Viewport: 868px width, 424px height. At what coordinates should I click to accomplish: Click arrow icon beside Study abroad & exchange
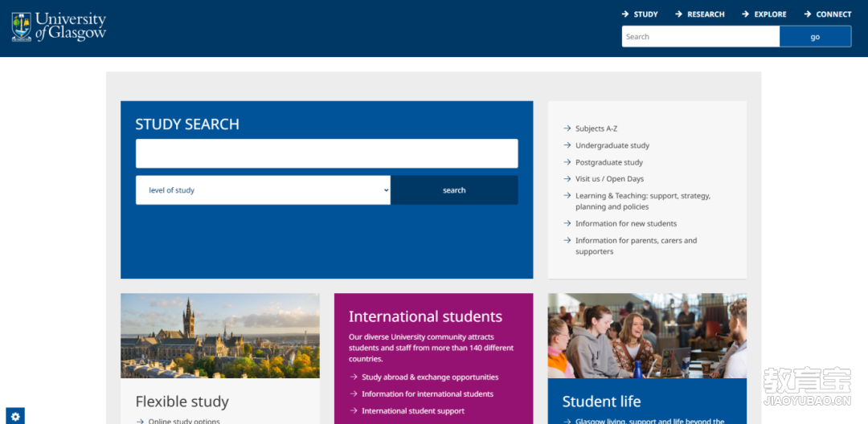tap(353, 377)
